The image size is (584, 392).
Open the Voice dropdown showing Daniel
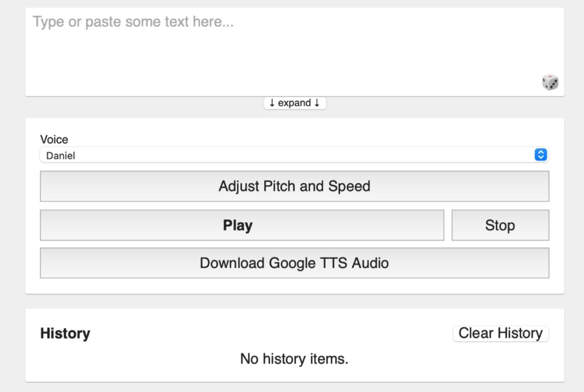coord(294,155)
